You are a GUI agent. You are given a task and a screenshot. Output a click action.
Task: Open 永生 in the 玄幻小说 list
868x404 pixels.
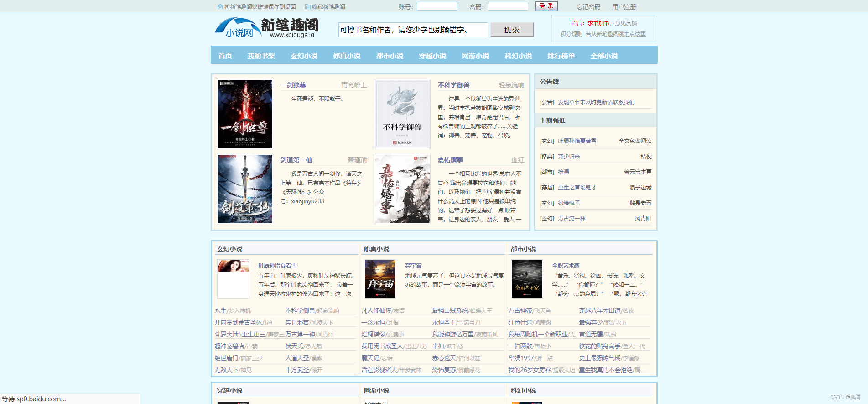point(220,311)
